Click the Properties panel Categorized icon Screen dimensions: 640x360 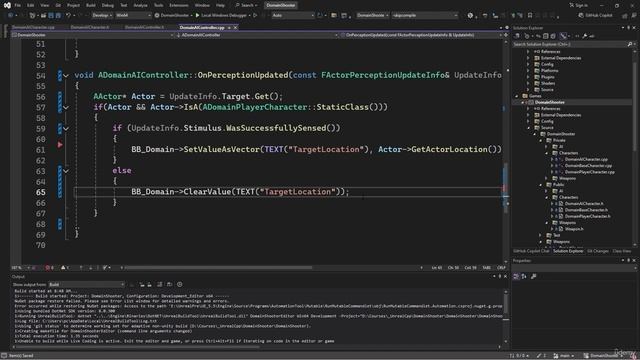coord(516,277)
